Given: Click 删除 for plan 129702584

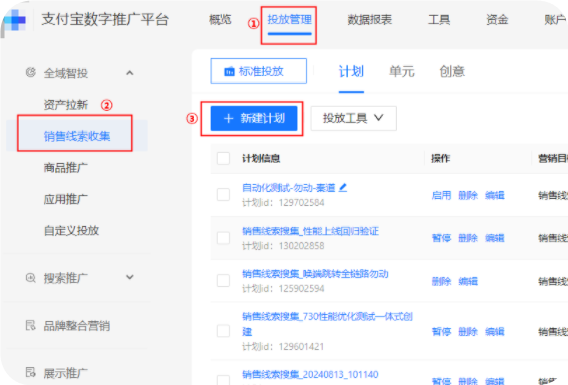Looking at the screenshot, I should coord(468,196).
